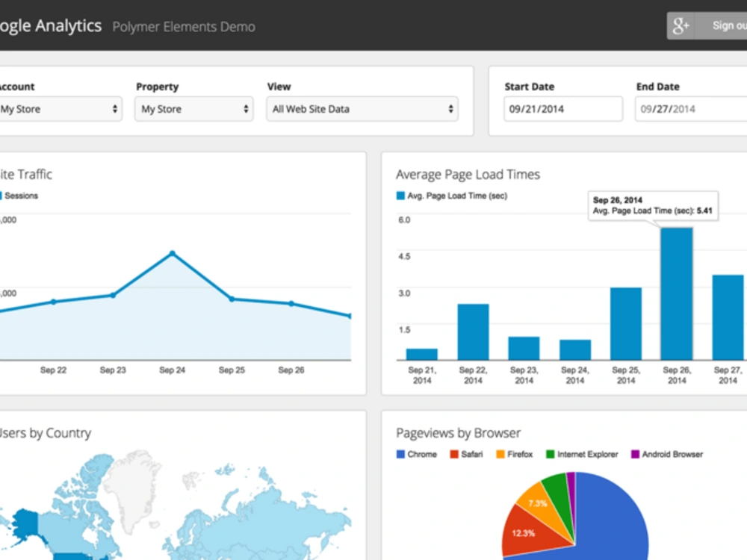Click the Avg. Page Load Time legend swatch
This screenshot has height=560, width=747.
click(400, 196)
